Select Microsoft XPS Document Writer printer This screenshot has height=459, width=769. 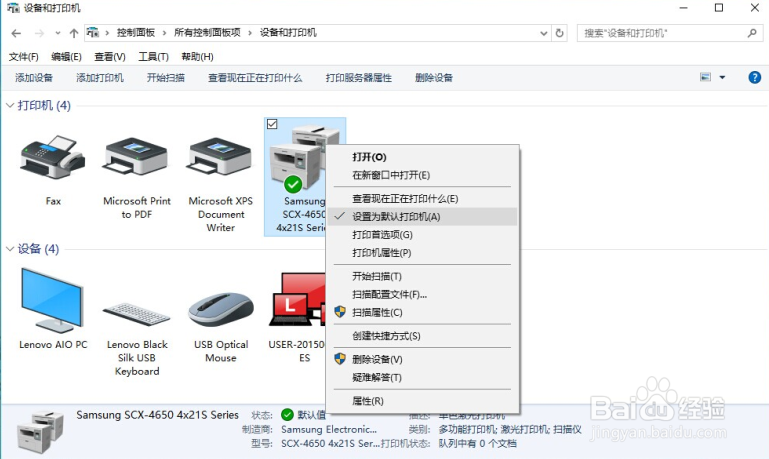coord(220,158)
